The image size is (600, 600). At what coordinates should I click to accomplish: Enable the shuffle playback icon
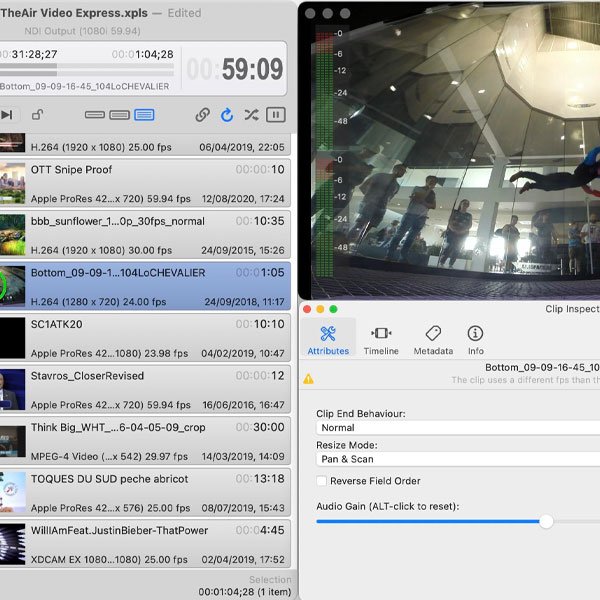pos(251,115)
